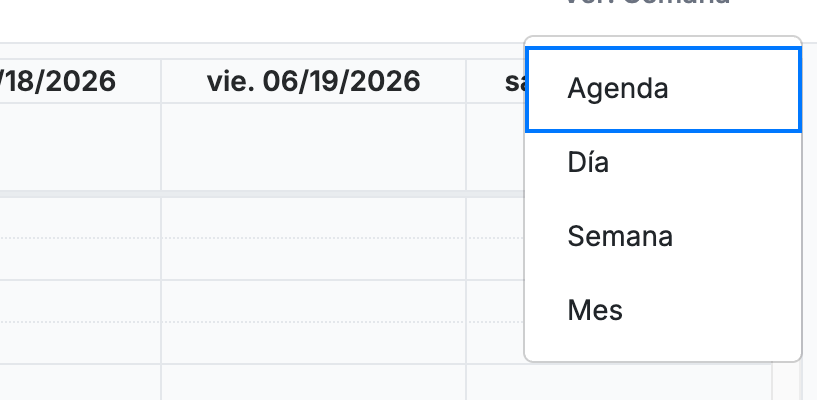The width and height of the screenshot is (817, 400).
Task: Collapse the Ver: Semana view dropdown
Action: (x=648, y=3)
